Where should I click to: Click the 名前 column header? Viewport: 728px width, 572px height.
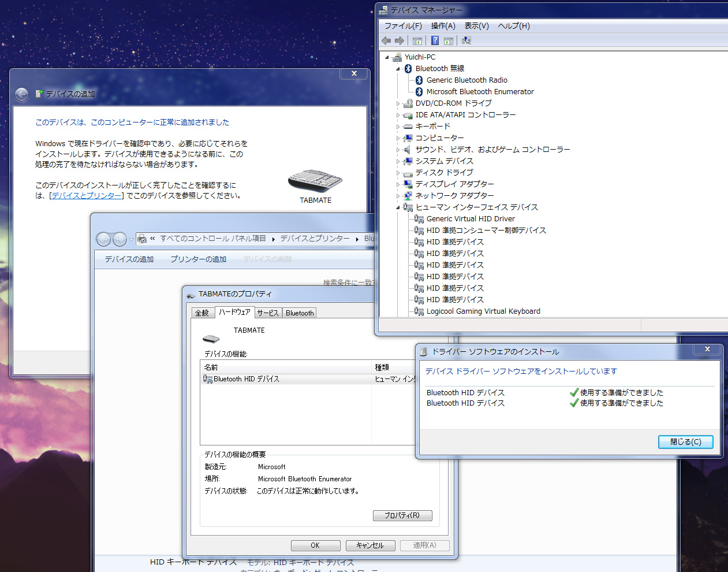click(211, 367)
